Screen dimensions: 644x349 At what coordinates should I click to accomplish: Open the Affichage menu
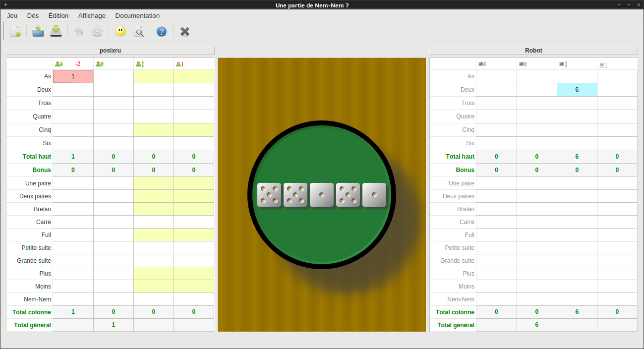click(92, 15)
